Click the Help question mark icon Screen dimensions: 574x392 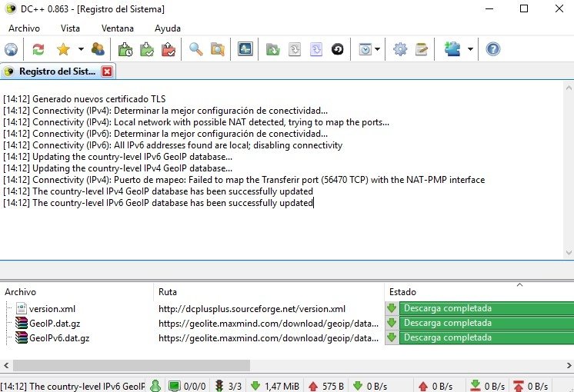tap(492, 49)
